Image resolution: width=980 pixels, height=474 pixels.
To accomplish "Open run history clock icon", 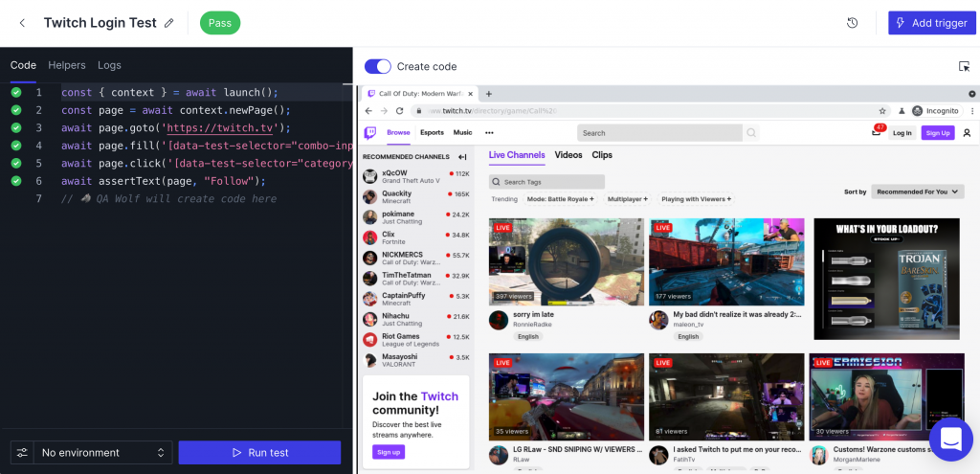I will click(853, 23).
